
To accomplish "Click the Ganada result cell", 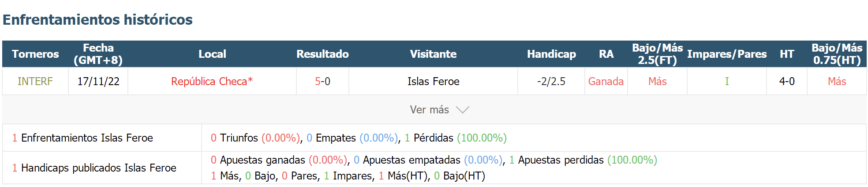I will (x=606, y=82).
